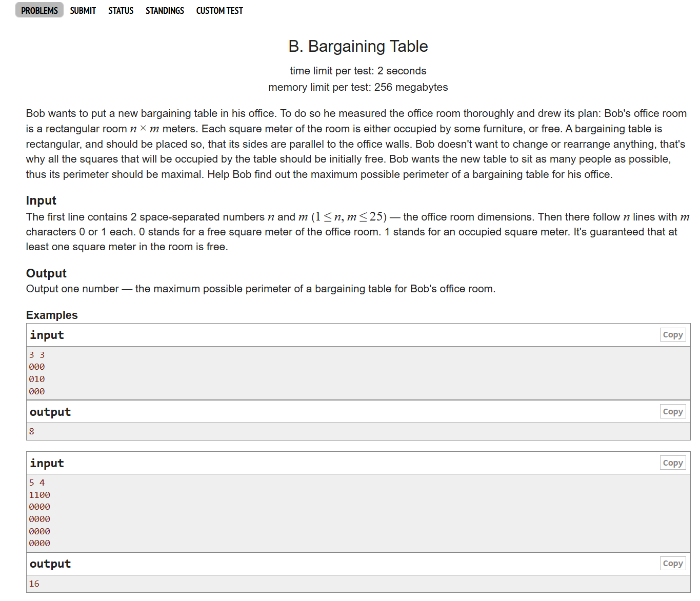Image resolution: width=700 pixels, height=601 pixels.
Task: View the STANDINGS tab
Action: tap(165, 10)
